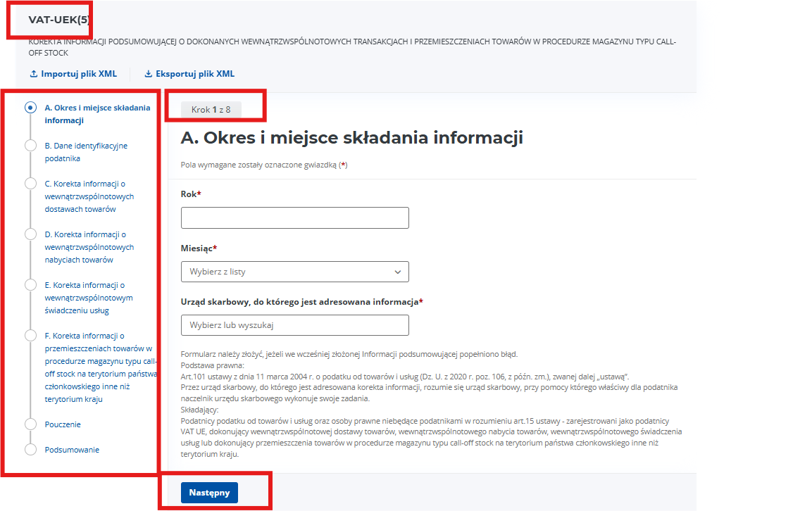Screen dimensions: 812x511
Task: Click the Pouczenie step circle marker
Action: [x=30, y=424]
